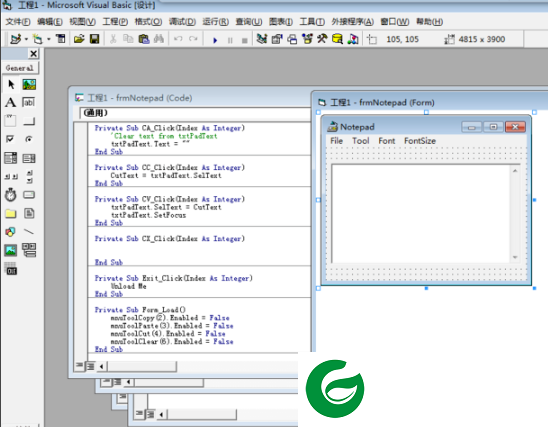This screenshot has width=548, height=427.
Task: Click the Add Standard EXE Project toolbar icon
Action: 15,39
